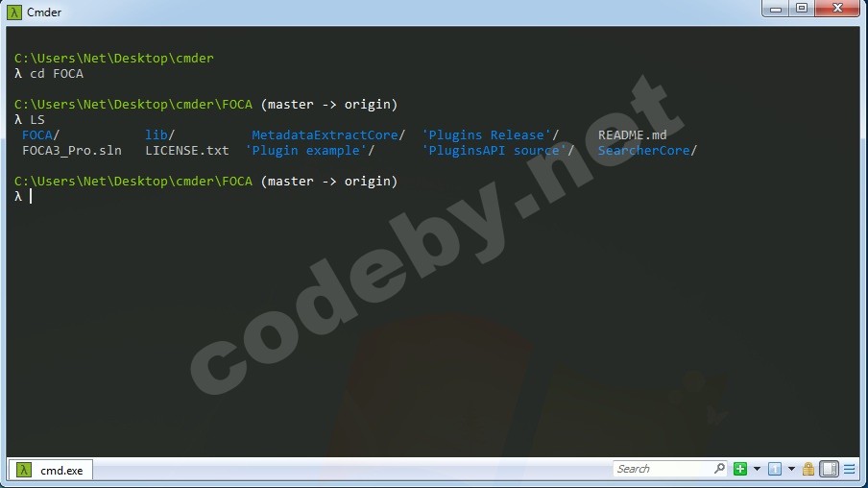The width and height of the screenshot is (868, 488).
Task: Click the magnifier search icon
Action: pyautogui.click(x=719, y=469)
